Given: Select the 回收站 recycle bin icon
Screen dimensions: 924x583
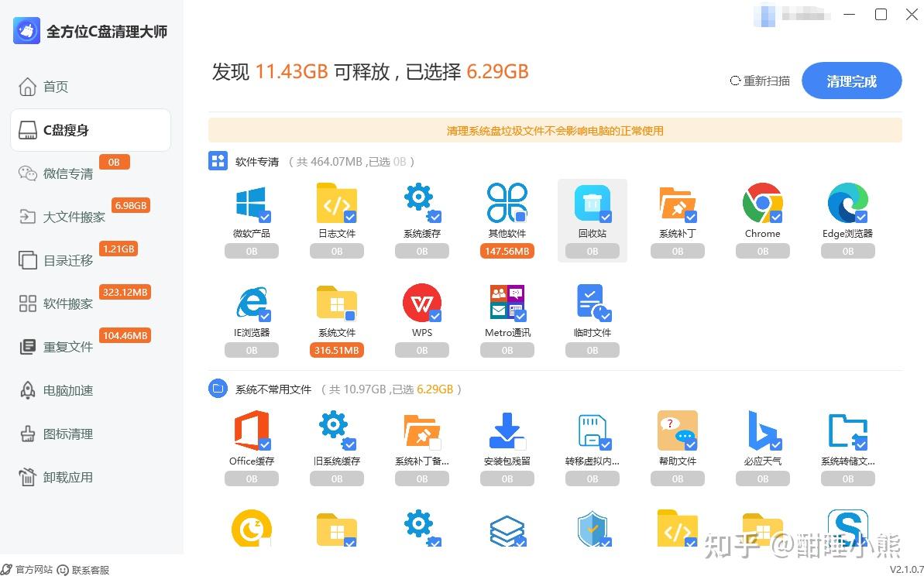Looking at the screenshot, I should (593, 204).
